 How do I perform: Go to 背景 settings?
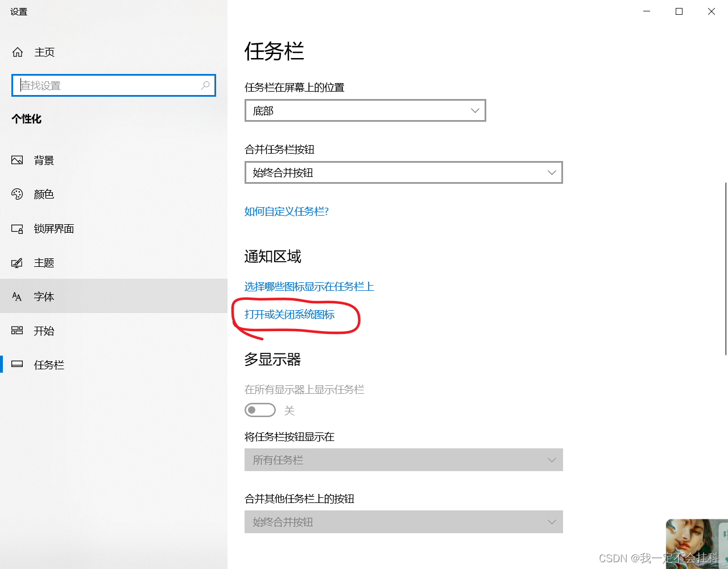click(114, 160)
